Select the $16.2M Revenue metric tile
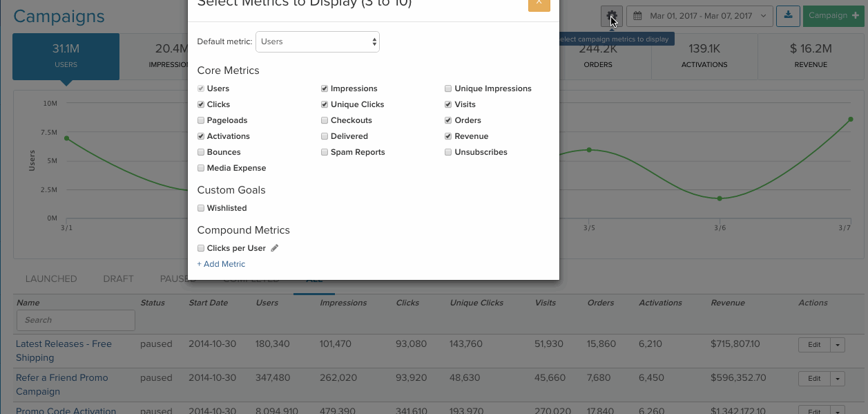The height and width of the screenshot is (414, 868). 811,56
